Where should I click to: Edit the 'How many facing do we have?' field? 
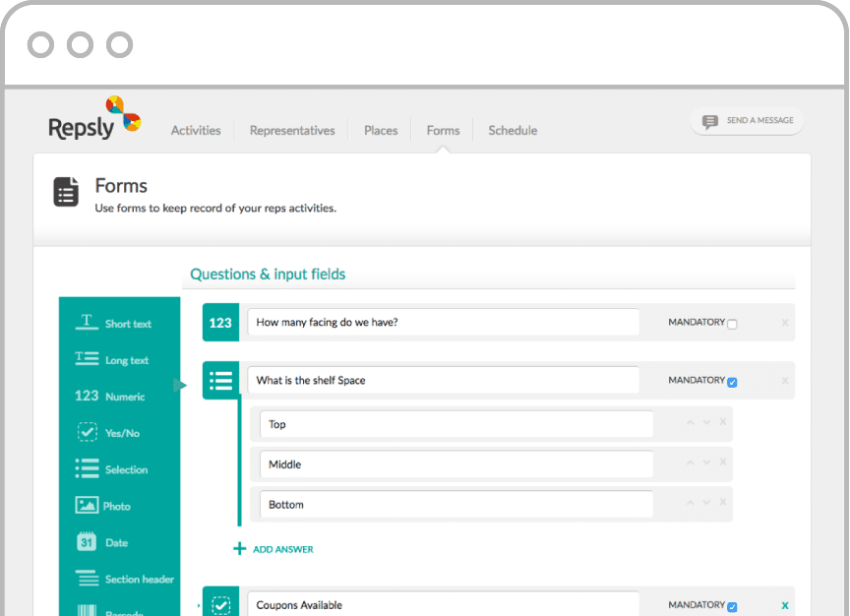click(x=444, y=323)
